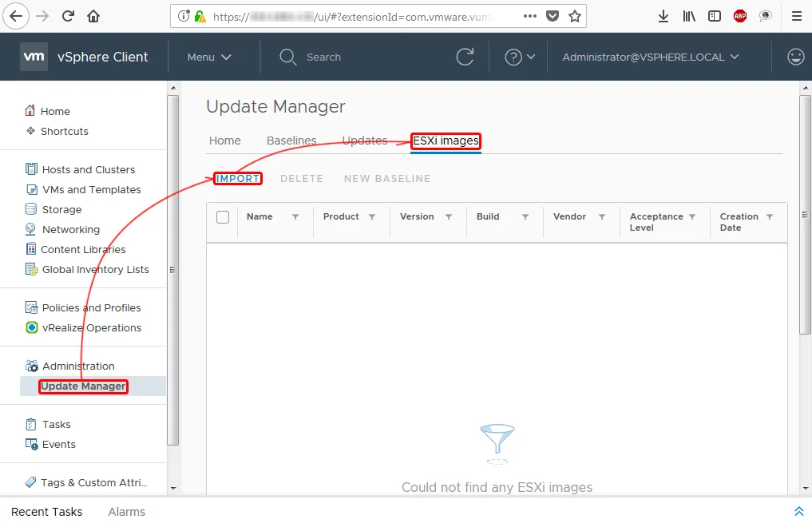Image resolution: width=812 pixels, height=523 pixels.
Task: Open the Alarms panel tab
Action: [126, 512]
